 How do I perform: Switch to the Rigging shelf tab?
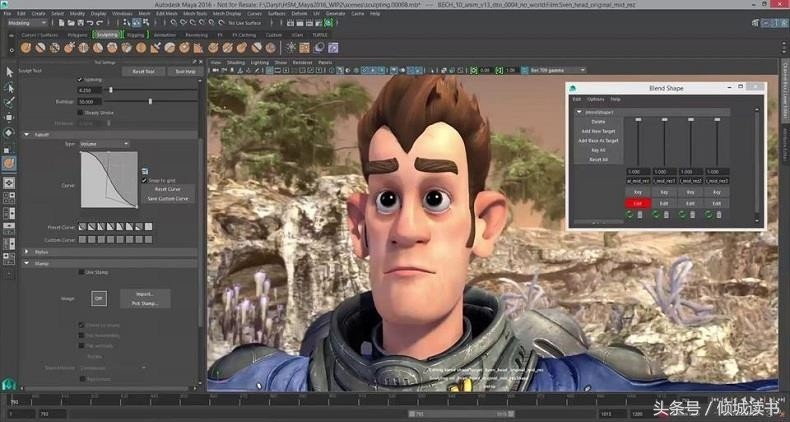(x=136, y=35)
